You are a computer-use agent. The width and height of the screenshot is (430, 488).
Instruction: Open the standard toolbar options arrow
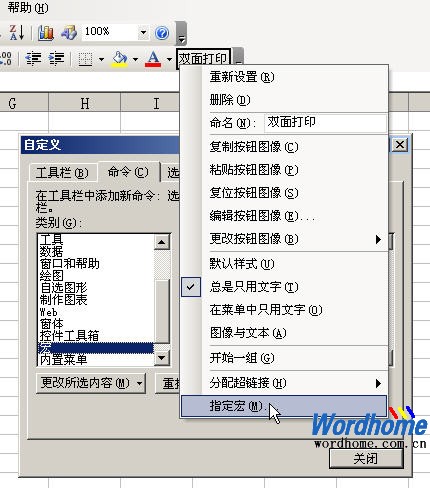pos(181,33)
